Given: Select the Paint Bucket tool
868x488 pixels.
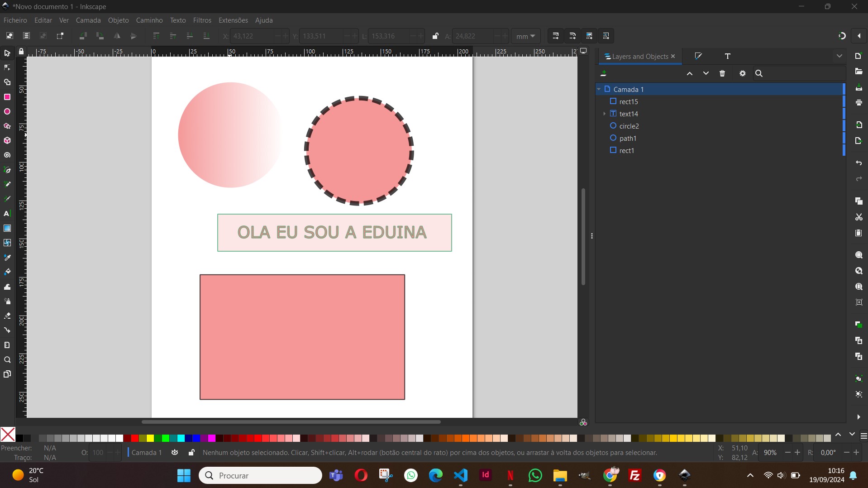Looking at the screenshot, I should 7,272.
